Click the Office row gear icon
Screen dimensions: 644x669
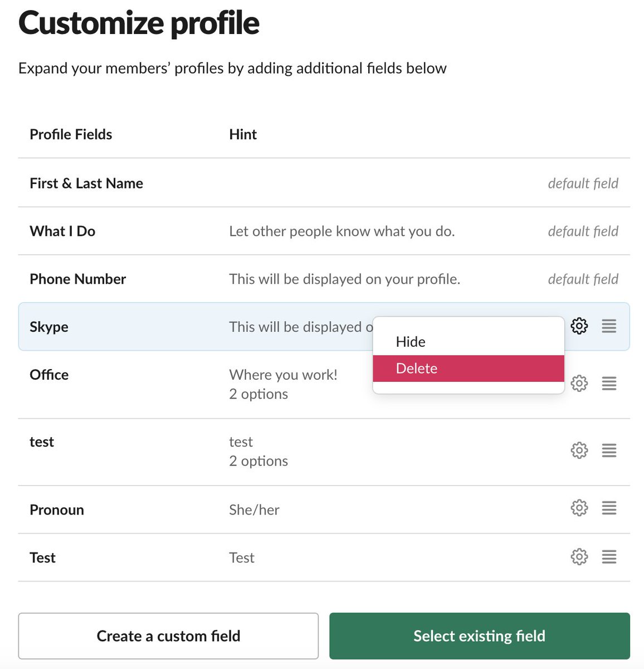pos(579,384)
